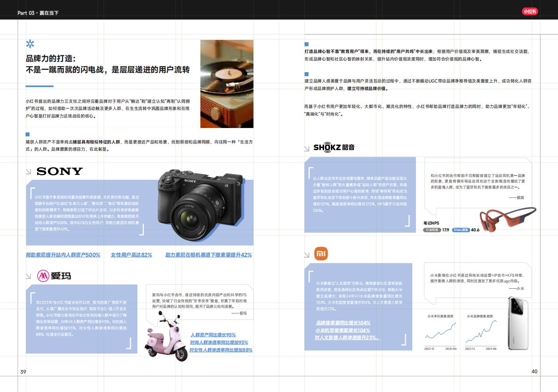The height and width of the screenshot is (392, 558).
Task: Click page number 40
Action: pyautogui.click(x=534, y=371)
